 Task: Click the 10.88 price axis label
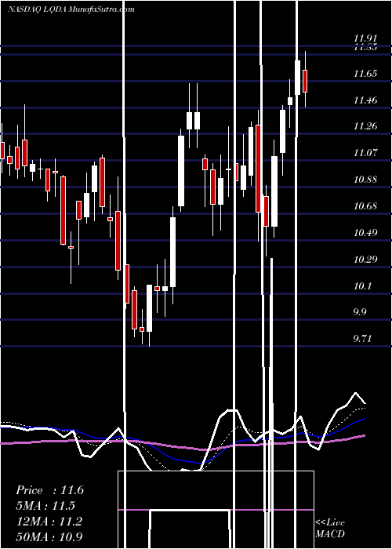coord(365,180)
